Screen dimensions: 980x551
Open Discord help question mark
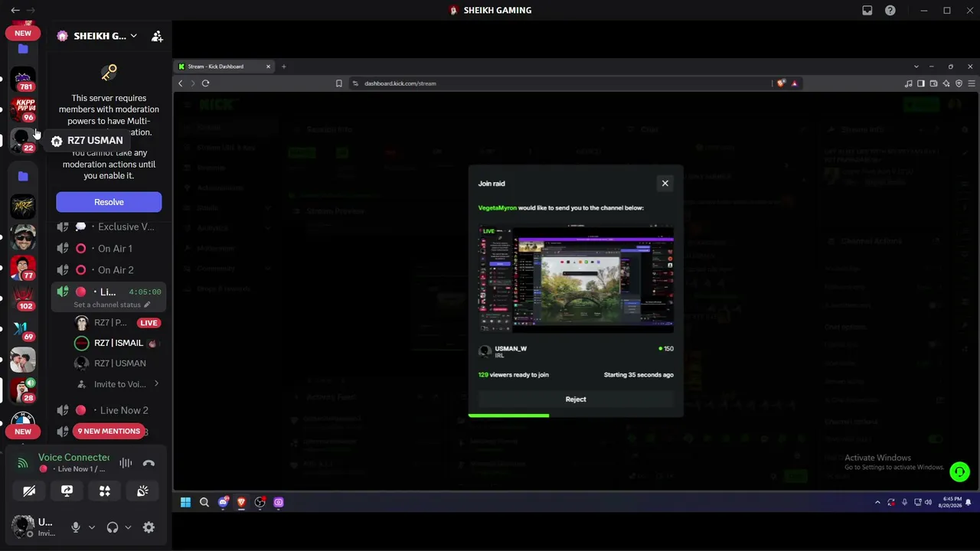pos(890,10)
